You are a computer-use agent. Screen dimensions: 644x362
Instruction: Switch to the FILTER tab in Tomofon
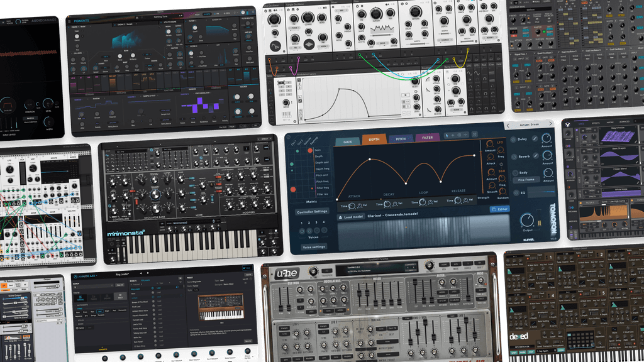click(428, 137)
